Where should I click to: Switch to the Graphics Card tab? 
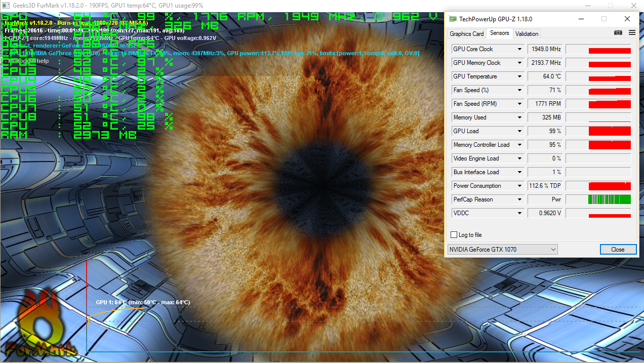click(467, 34)
